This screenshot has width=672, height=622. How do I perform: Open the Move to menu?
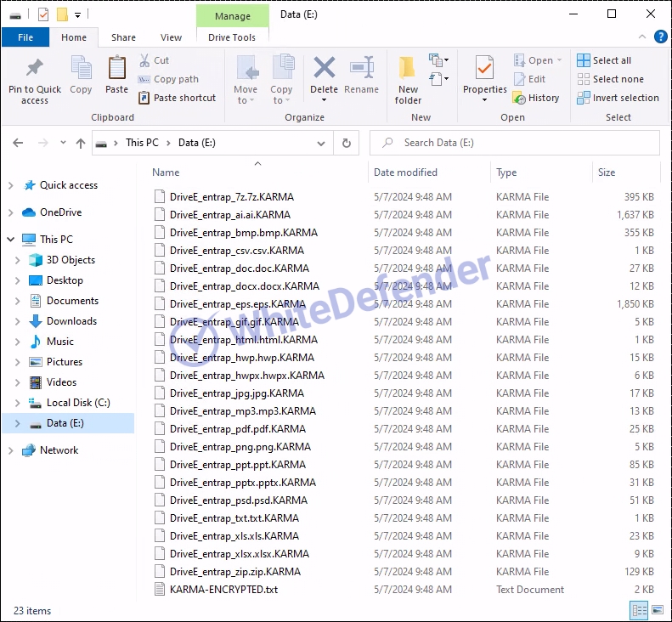click(246, 80)
